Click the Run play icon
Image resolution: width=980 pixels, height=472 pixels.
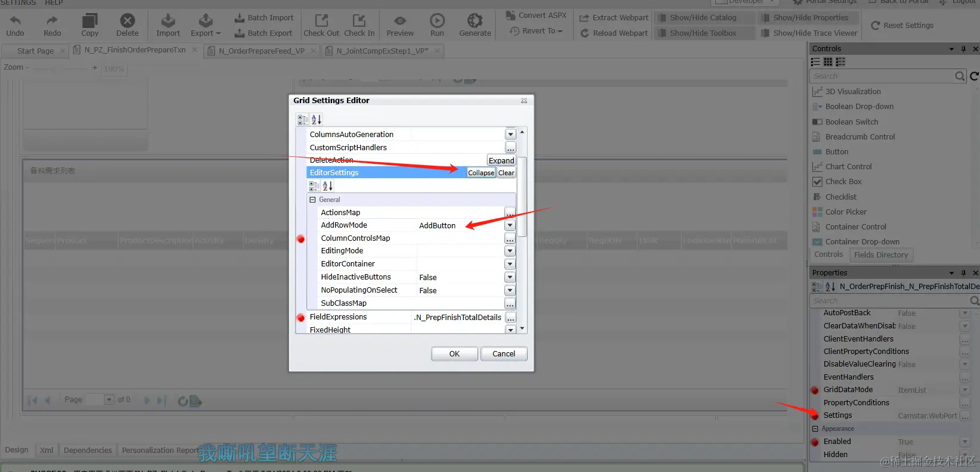(x=437, y=21)
